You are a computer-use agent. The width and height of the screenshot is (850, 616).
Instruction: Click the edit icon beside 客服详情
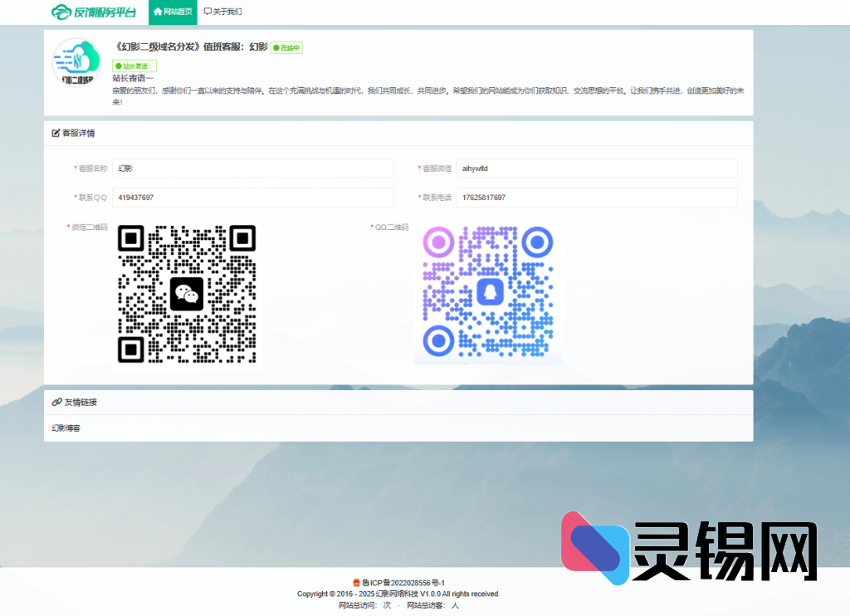pyautogui.click(x=56, y=133)
